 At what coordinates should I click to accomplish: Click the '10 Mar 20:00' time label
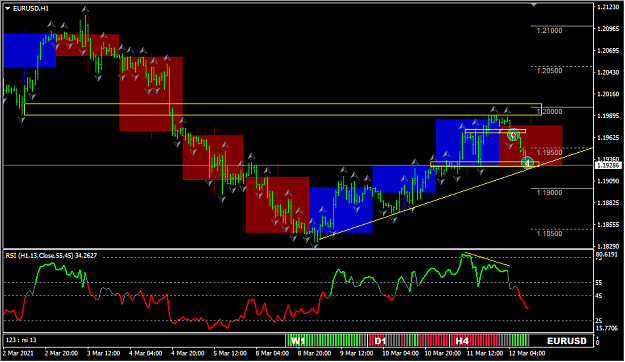pos(442,353)
